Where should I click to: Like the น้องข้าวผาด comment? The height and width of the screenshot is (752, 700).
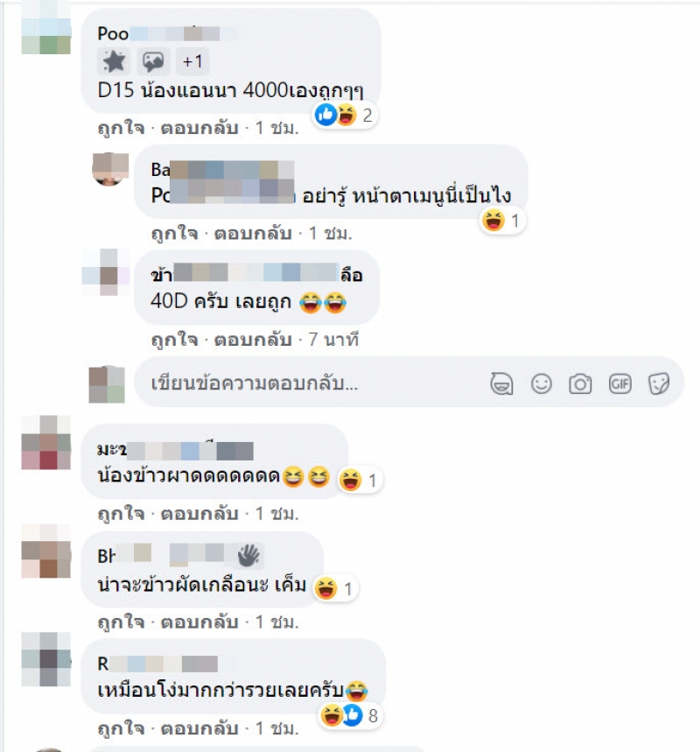pos(121,514)
